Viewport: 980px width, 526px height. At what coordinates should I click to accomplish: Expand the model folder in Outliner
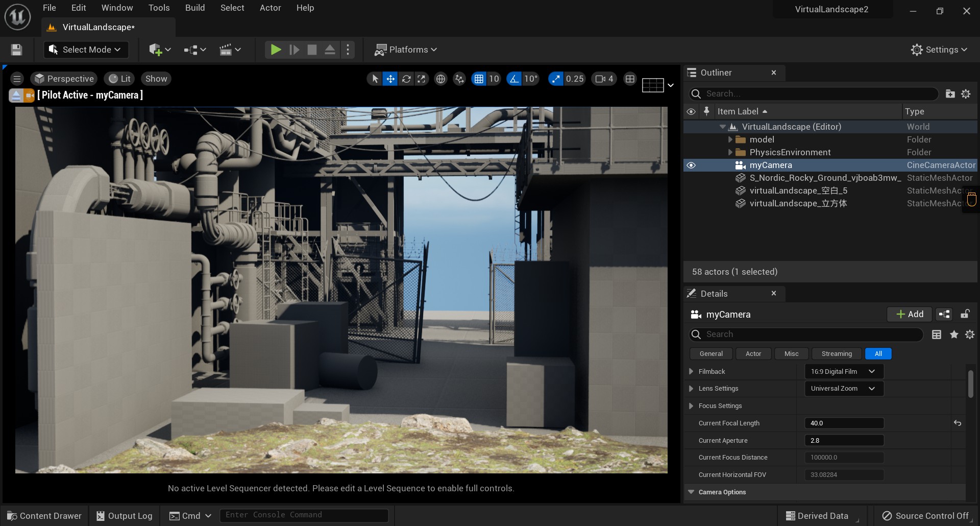(730, 139)
